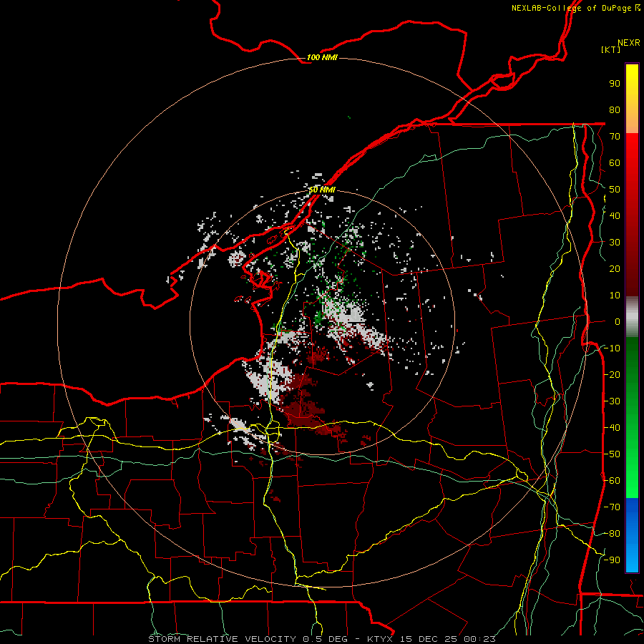
Task: Click the 60 value on velocity scale
Action: click(615, 163)
